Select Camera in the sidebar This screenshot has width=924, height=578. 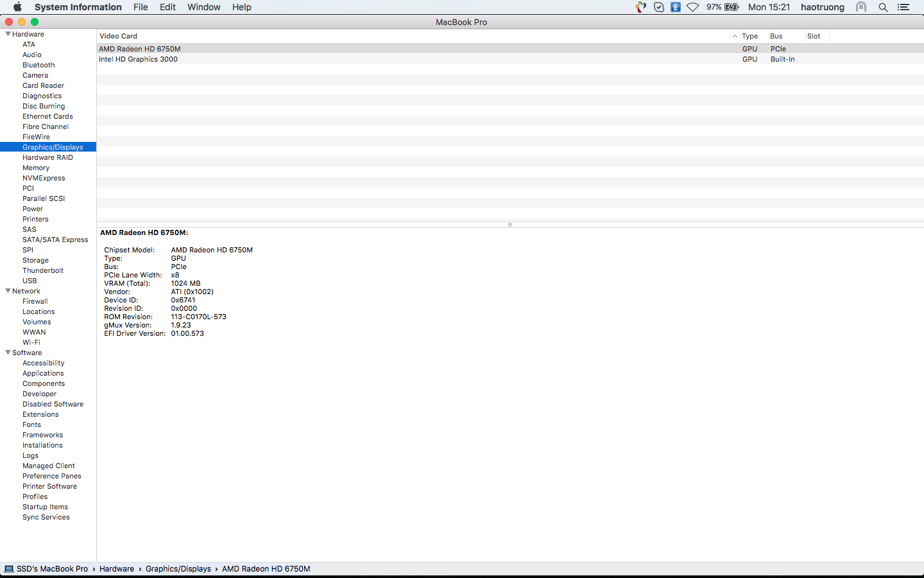35,75
